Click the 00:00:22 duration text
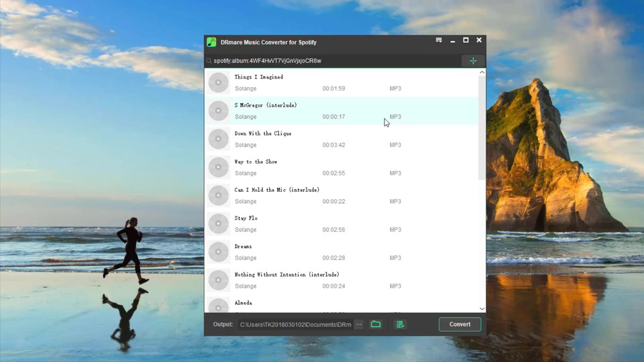This screenshot has width=644, height=362. click(333, 202)
